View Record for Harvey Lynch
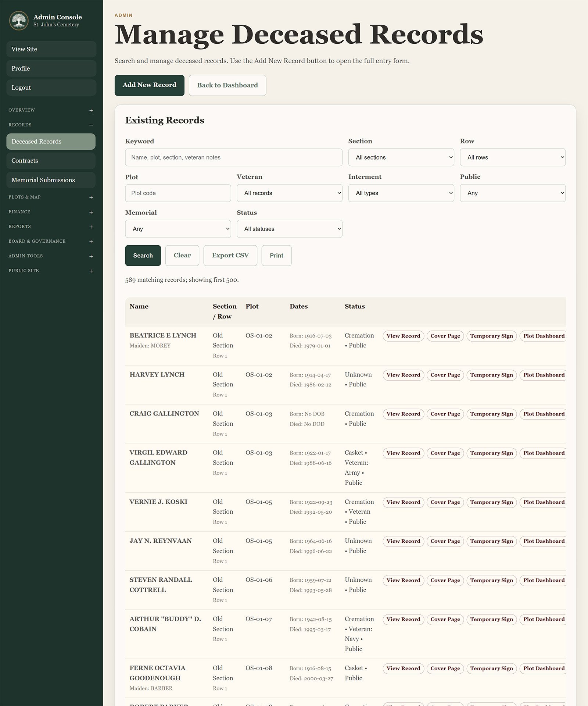 coord(403,375)
